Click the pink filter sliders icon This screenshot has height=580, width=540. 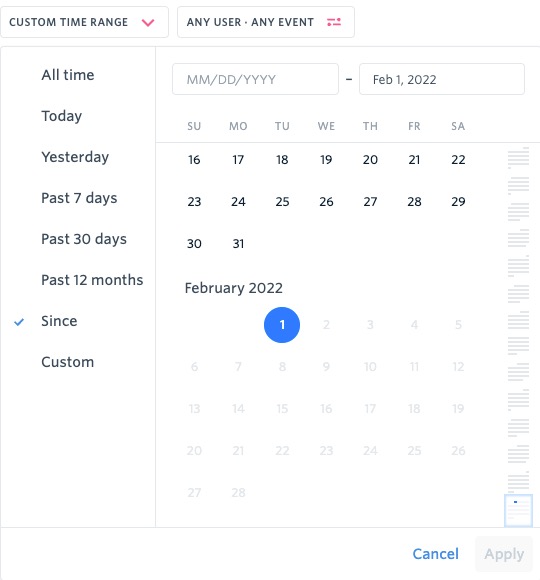click(x=334, y=22)
